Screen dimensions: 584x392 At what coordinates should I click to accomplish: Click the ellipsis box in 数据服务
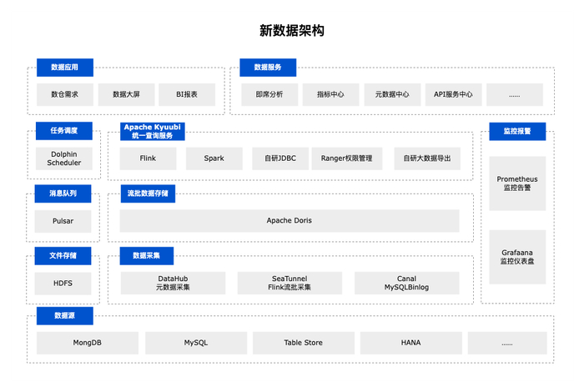click(x=515, y=94)
